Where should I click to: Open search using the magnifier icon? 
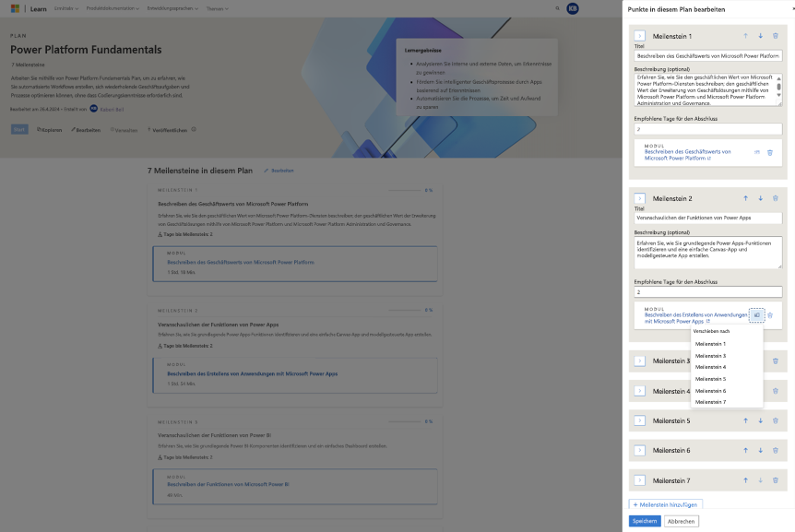[x=557, y=8]
